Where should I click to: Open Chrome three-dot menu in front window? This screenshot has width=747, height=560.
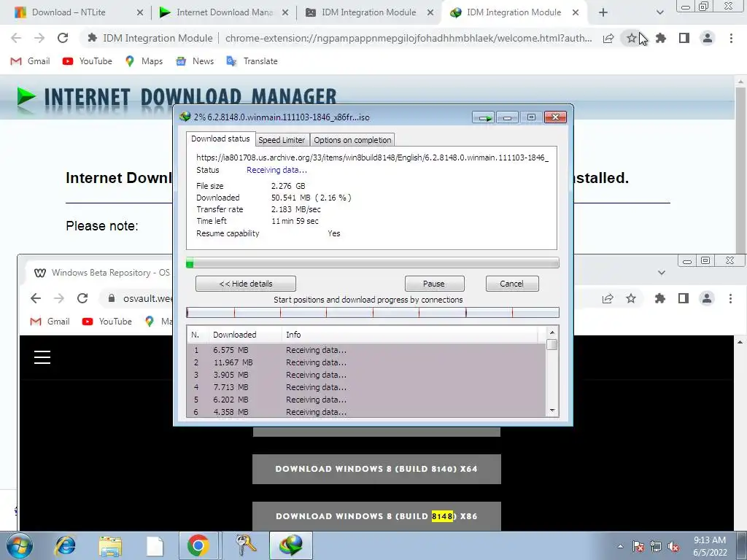click(x=731, y=38)
